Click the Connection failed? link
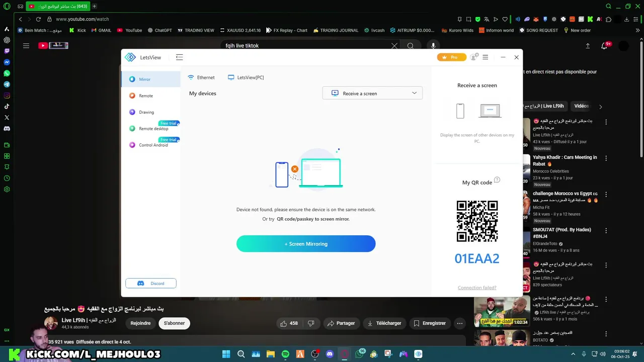The width and height of the screenshot is (644, 362). pos(477,288)
